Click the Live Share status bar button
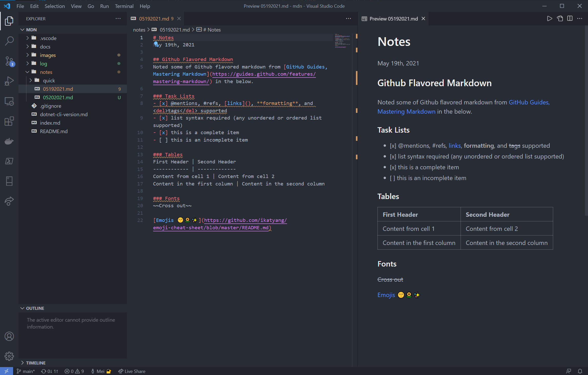Viewport: 588px width, 375px height. click(132, 371)
